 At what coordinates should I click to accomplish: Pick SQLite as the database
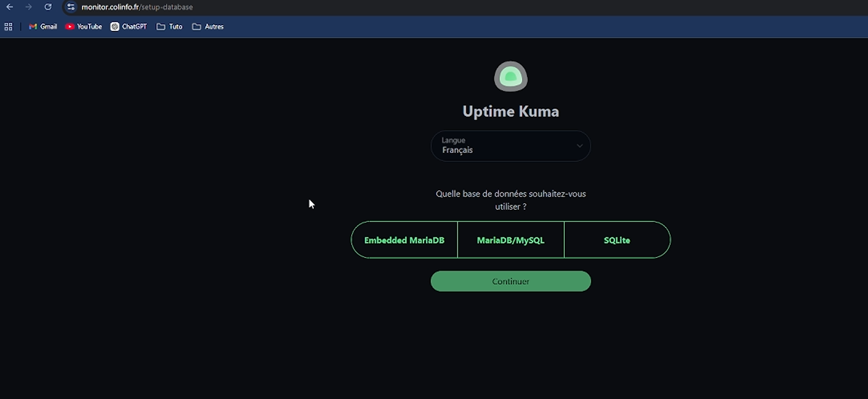(x=617, y=240)
